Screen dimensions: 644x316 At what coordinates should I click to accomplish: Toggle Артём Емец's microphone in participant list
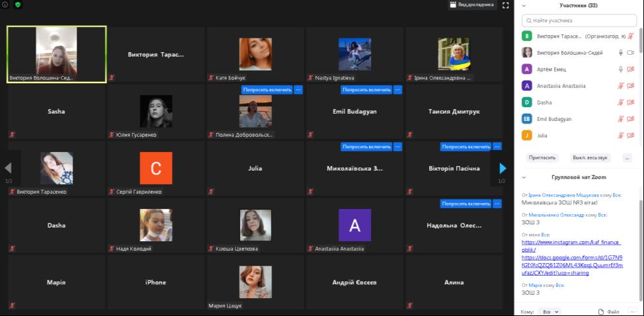pos(620,69)
